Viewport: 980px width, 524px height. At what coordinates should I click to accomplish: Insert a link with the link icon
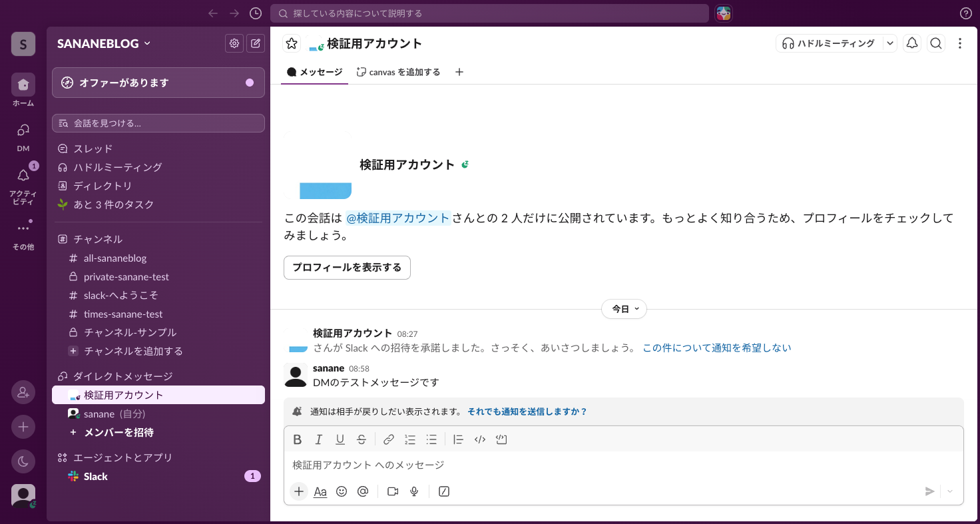pyautogui.click(x=389, y=439)
